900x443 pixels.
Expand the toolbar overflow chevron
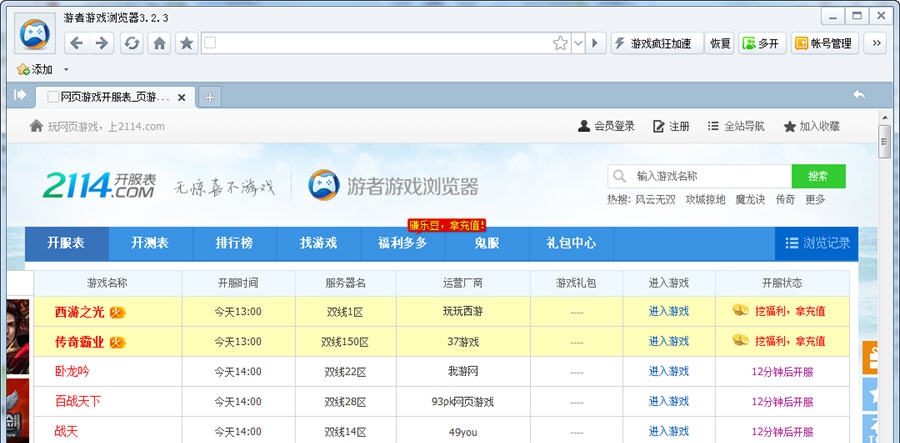click(x=877, y=43)
